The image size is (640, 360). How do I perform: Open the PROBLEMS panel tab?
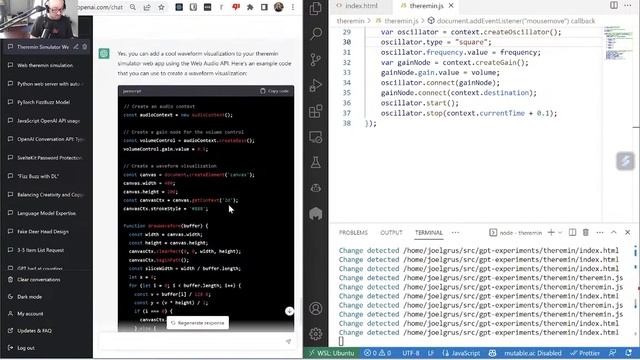(353, 233)
